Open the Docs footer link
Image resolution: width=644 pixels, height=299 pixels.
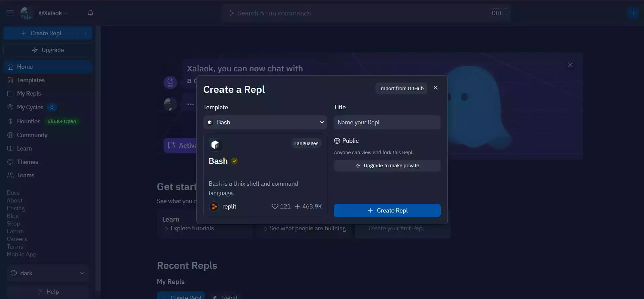[13, 193]
